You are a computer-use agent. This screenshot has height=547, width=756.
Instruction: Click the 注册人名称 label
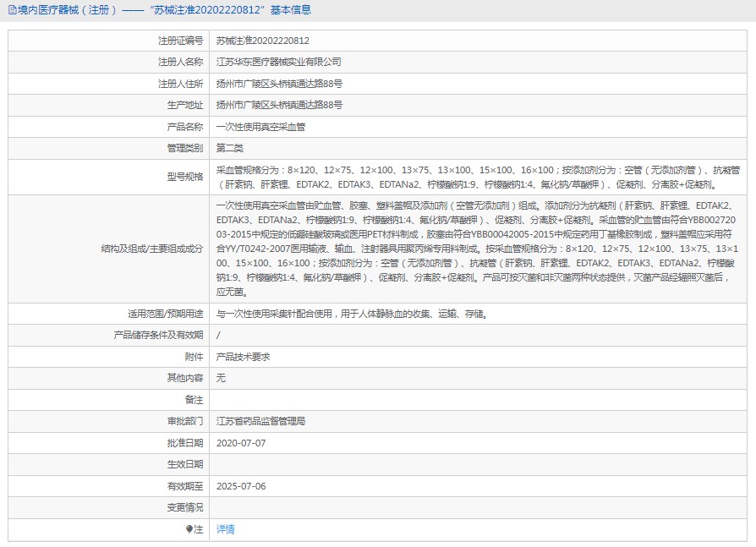pos(181,62)
